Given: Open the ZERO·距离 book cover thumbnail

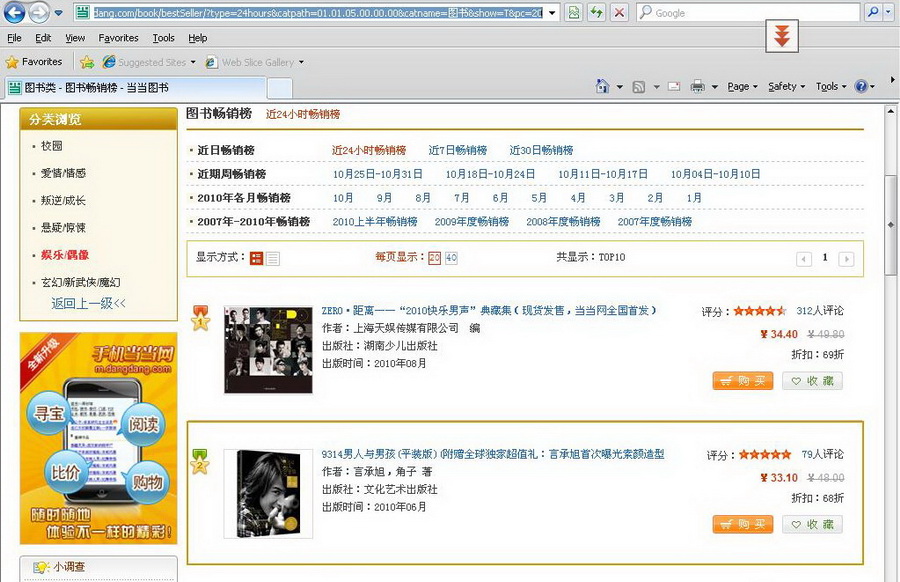Looking at the screenshot, I should click(x=269, y=350).
